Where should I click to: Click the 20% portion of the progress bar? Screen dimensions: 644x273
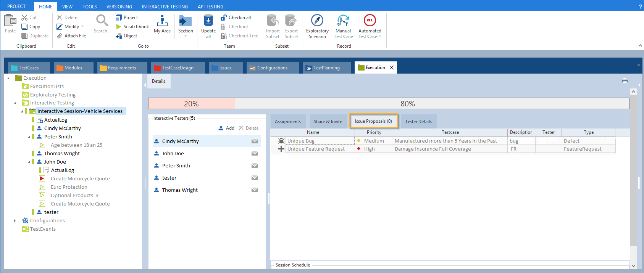tap(191, 104)
